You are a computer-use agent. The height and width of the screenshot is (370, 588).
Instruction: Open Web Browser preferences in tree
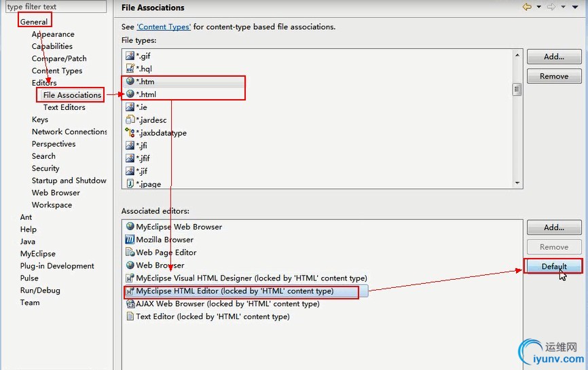click(56, 193)
